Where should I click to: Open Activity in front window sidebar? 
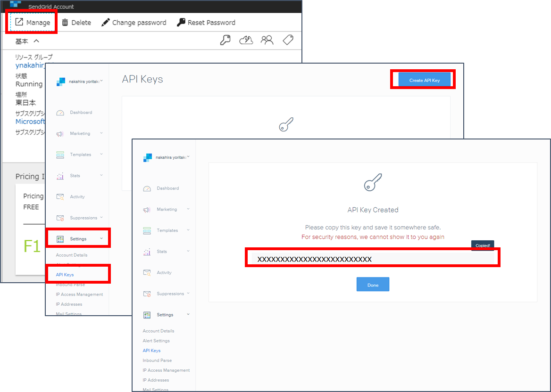(x=164, y=272)
